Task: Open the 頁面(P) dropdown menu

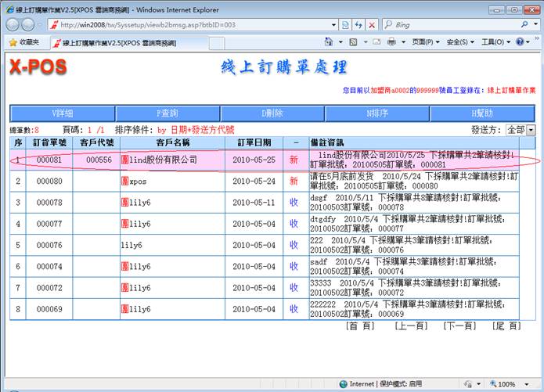Action: click(x=426, y=42)
